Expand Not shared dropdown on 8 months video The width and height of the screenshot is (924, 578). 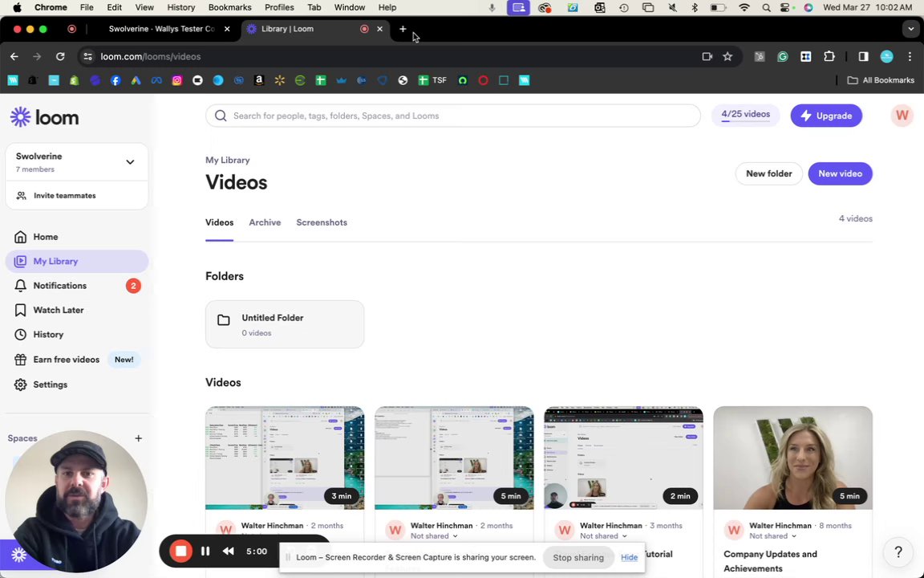772,536
